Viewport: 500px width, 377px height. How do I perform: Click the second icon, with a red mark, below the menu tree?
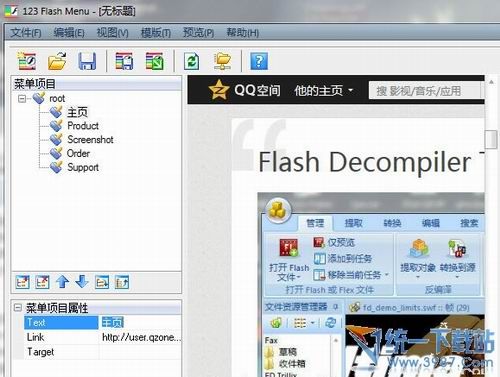point(42,282)
